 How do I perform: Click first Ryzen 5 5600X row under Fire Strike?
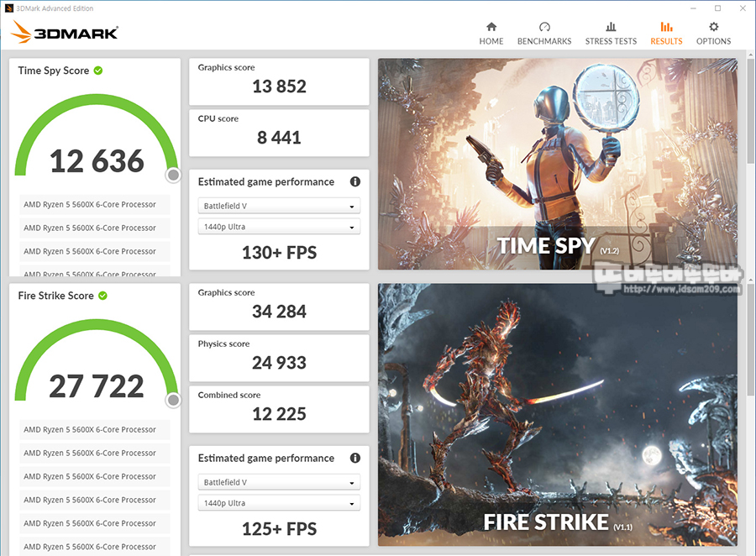click(95, 430)
